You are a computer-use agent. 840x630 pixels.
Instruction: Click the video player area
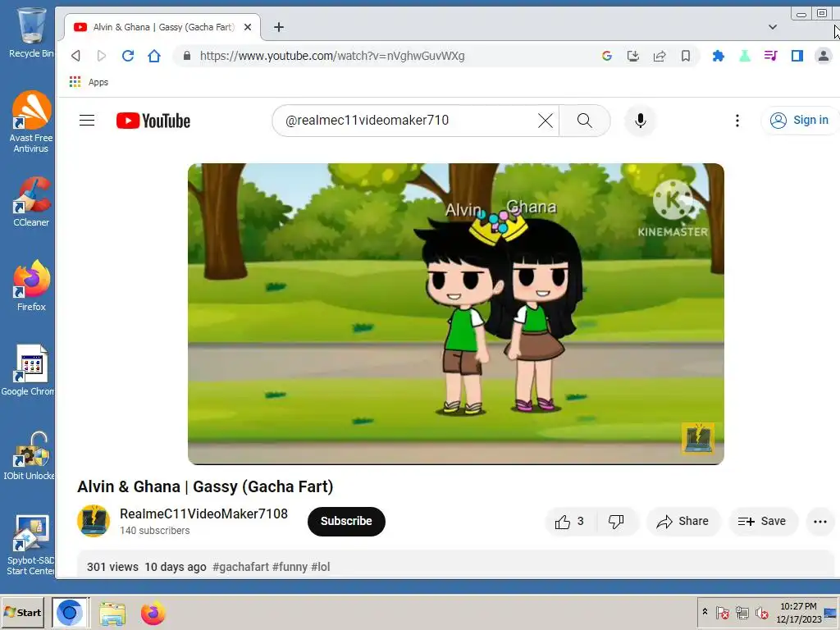[x=456, y=314]
